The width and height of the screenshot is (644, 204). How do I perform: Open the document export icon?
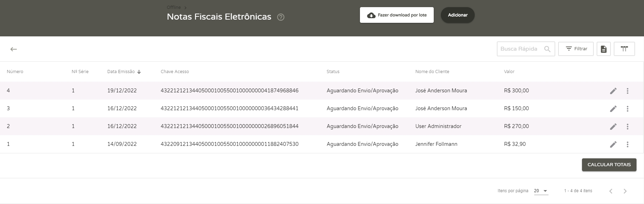coord(603,49)
